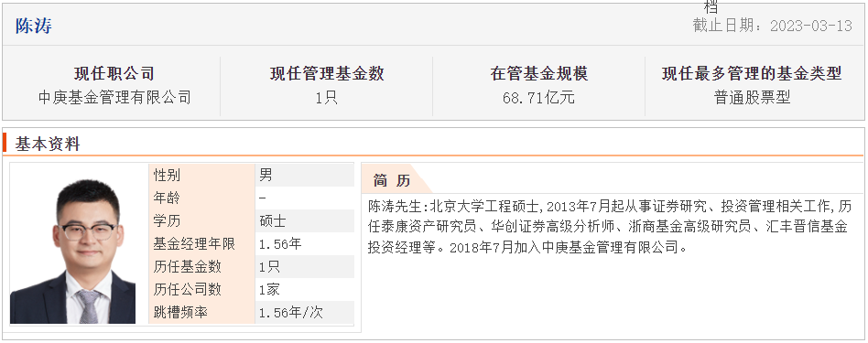Select the 简历 tab heading
Screen dimensions: 868x343
(392, 180)
